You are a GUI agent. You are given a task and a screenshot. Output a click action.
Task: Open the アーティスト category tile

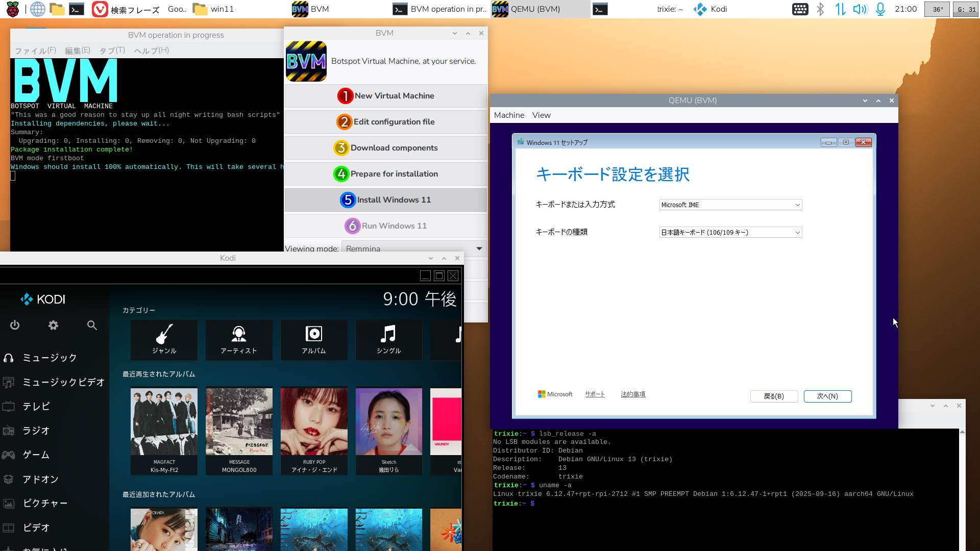(x=239, y=340)
